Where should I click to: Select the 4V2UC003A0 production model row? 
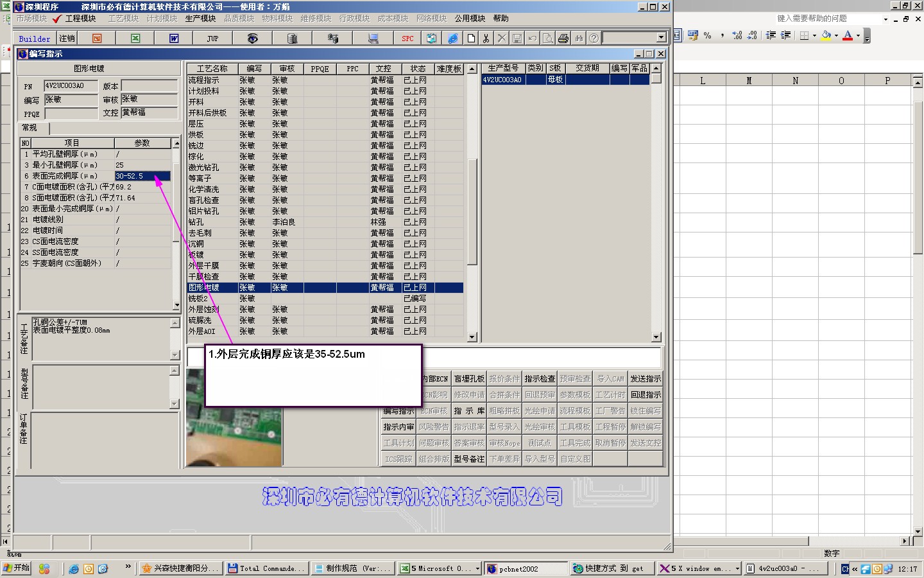(x=566, y=80)
